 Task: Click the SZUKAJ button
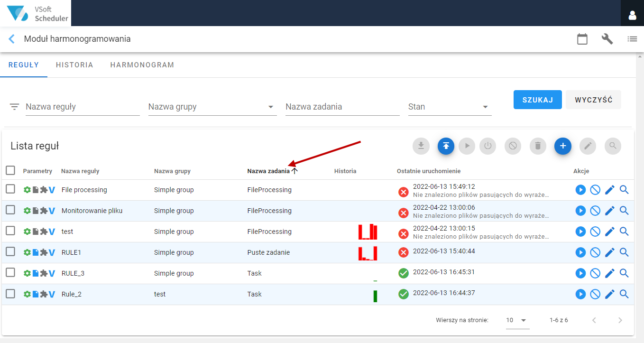538,100
